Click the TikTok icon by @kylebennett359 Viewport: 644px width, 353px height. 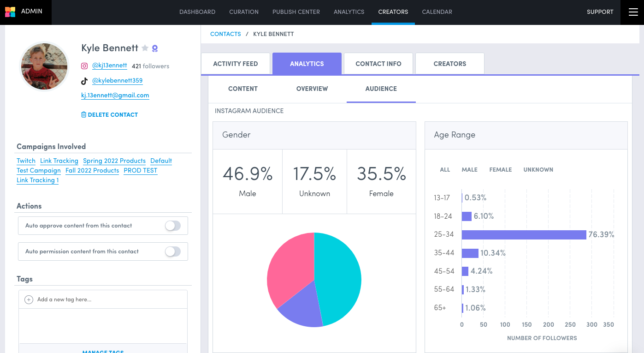pos(84,81)
